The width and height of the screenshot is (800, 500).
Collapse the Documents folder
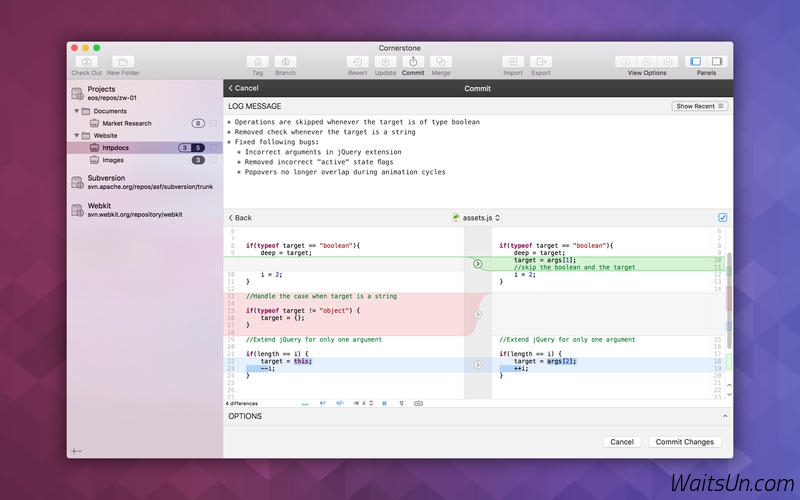point(77,111)
